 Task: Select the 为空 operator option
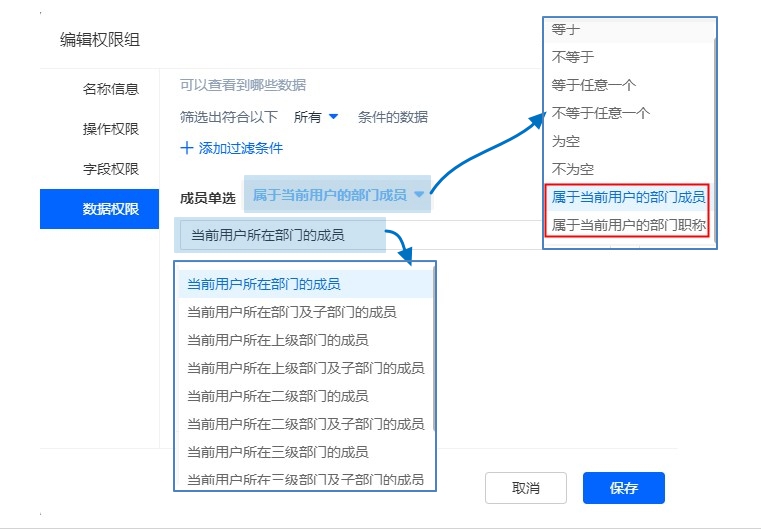[x=566, y=141]
